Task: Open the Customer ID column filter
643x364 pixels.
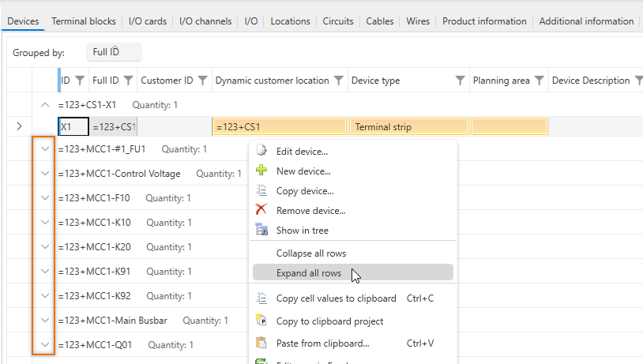Action: point(202,81)
